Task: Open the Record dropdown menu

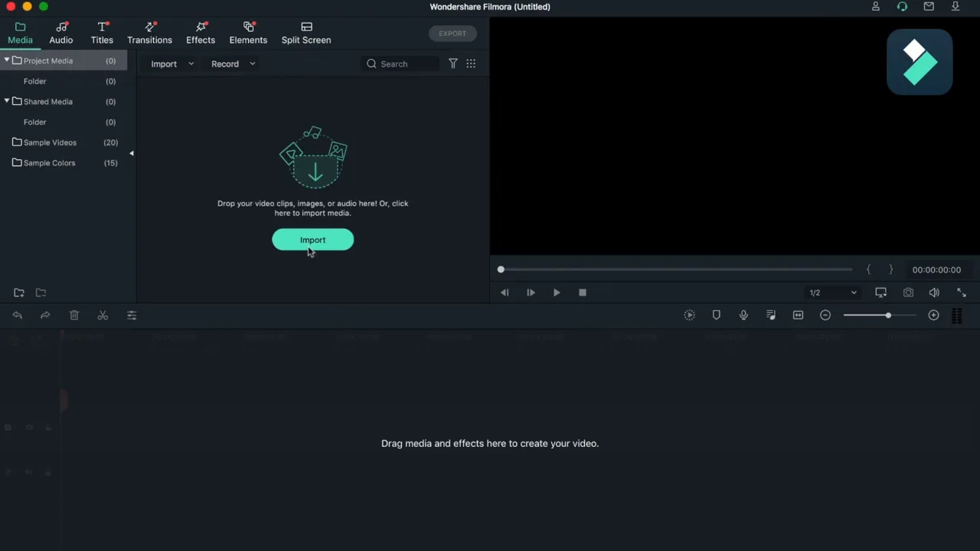Action: [233, 64]
